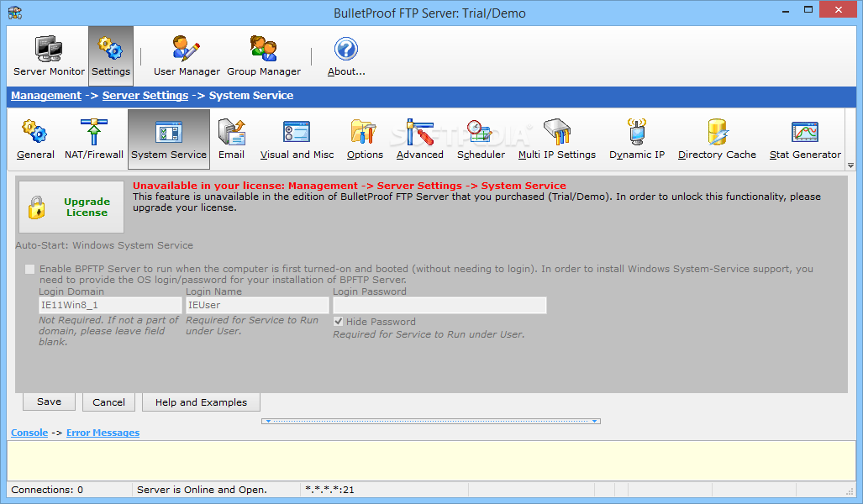The width and height of the screenshot is (863, 504).
Task: Select the General settings icon
Action: (x=35, y=139)
